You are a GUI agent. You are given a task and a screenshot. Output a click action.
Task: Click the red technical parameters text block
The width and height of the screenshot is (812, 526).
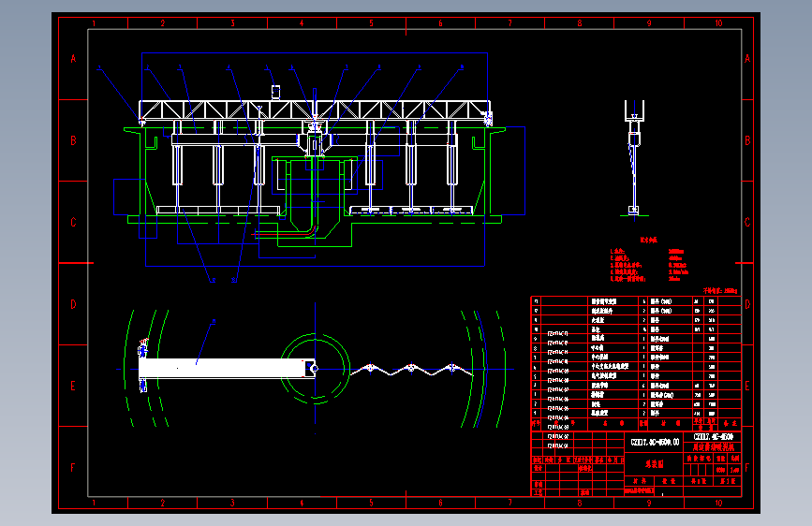(649, 260)
